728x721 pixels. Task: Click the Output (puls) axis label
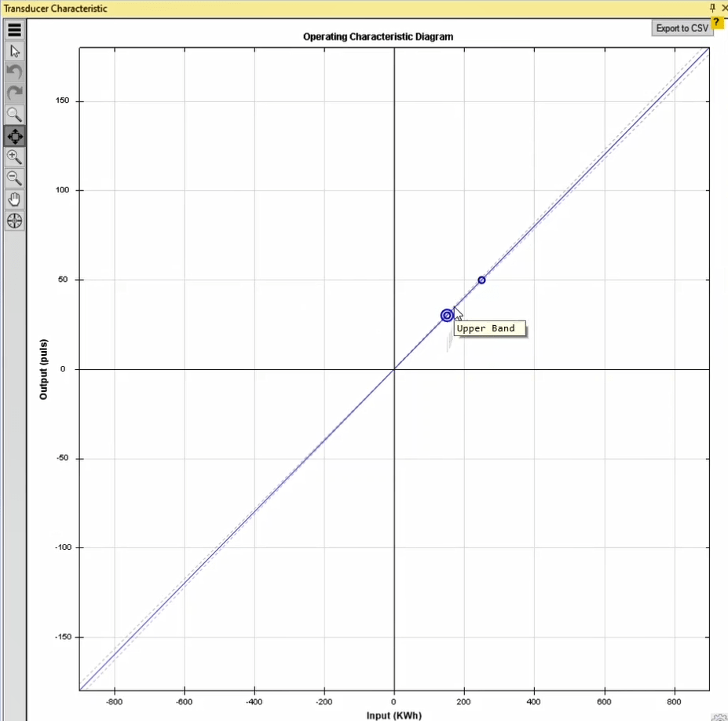coord(44,369)
